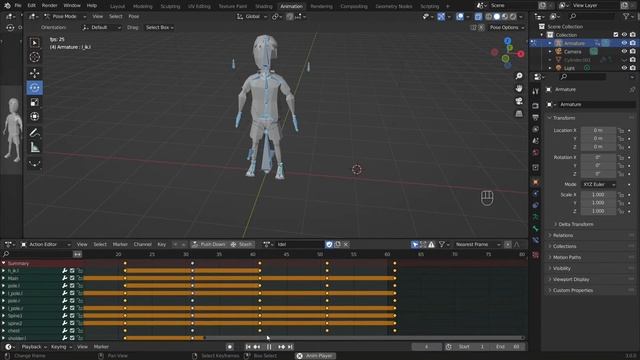
Task: Toggle viewport overlays button
Action: pos(460,17)
